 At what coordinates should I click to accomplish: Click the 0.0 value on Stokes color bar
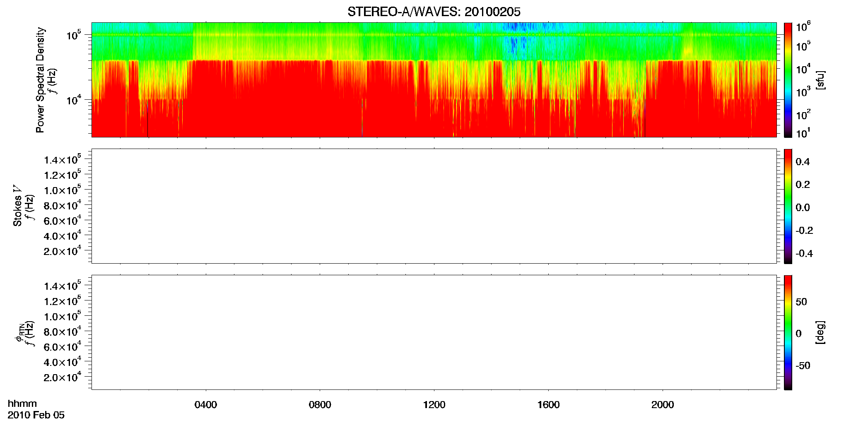803,208
